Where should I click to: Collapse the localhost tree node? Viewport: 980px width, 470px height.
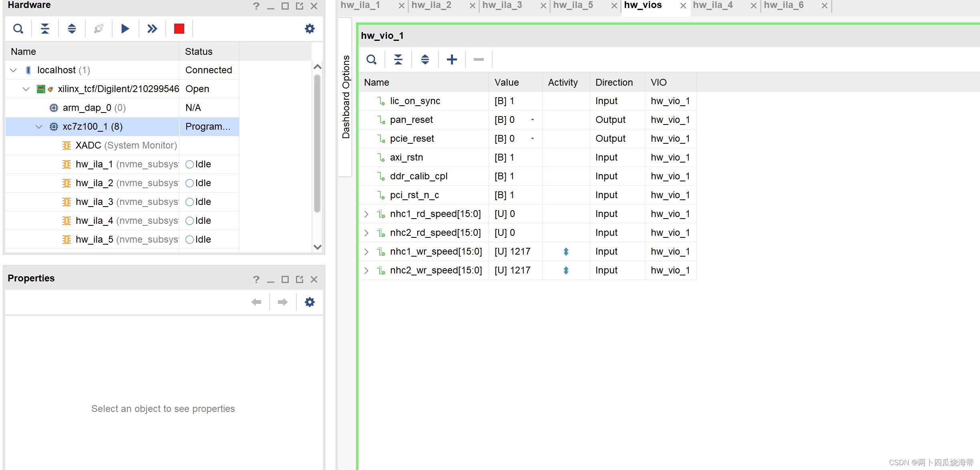click(x=13, y=70)
